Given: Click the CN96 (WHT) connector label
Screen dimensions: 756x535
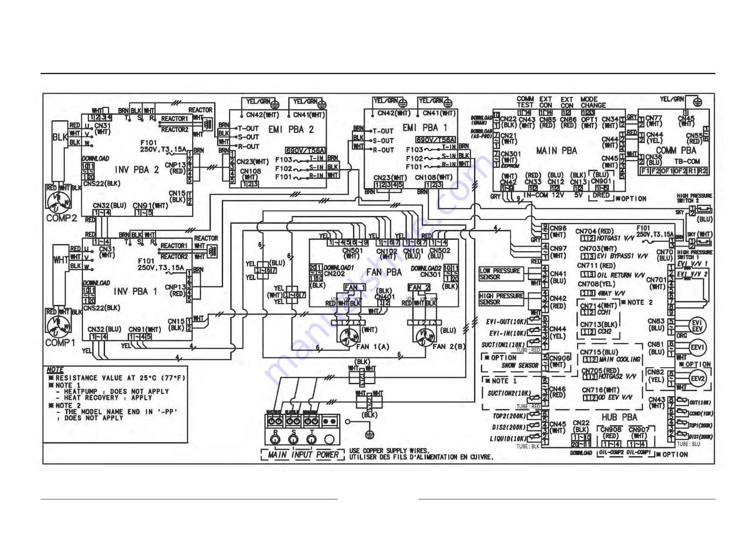Looking at the screenshot, I should click(x=557, y=231).
